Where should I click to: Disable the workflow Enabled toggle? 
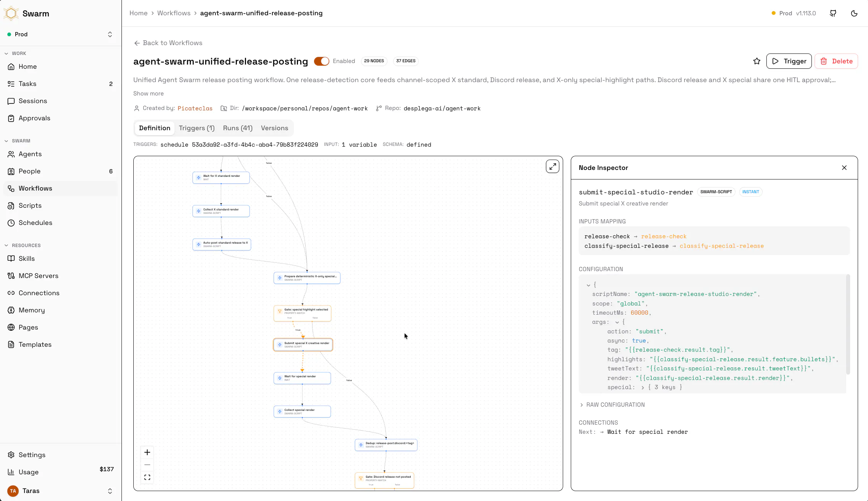[321, 61]
